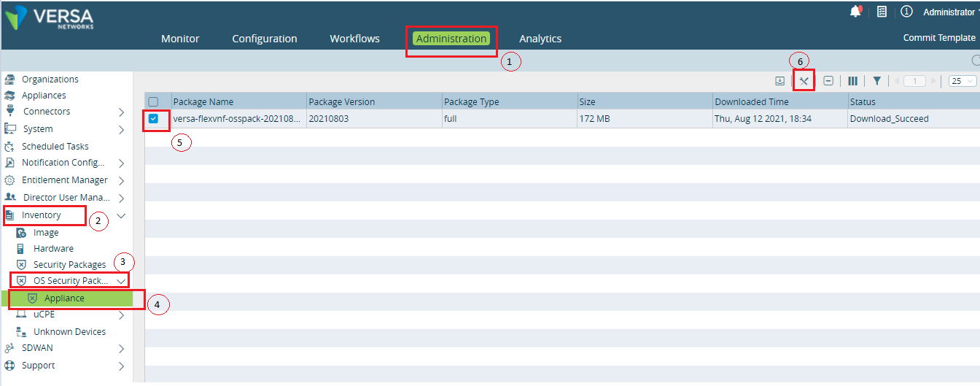
Task: Expand the uCPE chevron
Action: 122,315
